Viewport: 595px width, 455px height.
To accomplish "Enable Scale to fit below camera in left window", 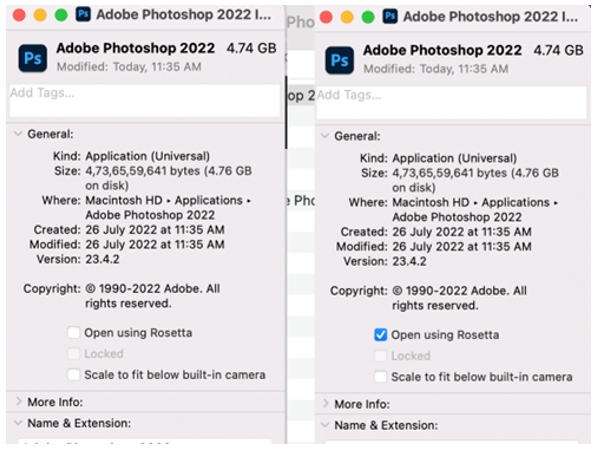I will click(x=73, y=375).
